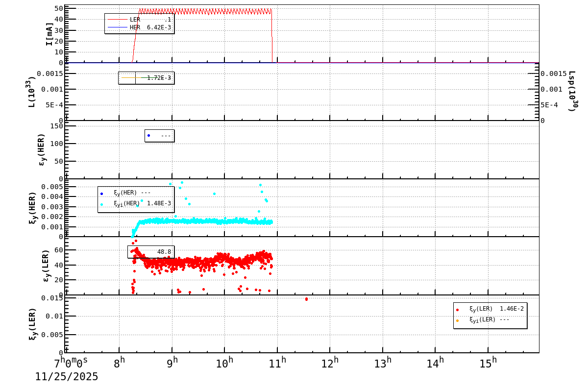This screenshot has height=391, width=588.
Task: Click the left 5E-4 luminosity tick label
Action: click(54, 105)
